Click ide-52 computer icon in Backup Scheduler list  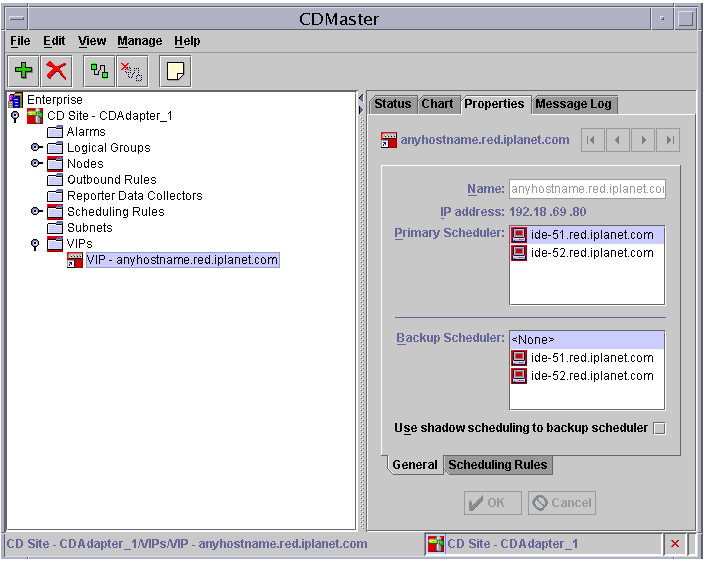pyautogui.click(x=519, y=376)
